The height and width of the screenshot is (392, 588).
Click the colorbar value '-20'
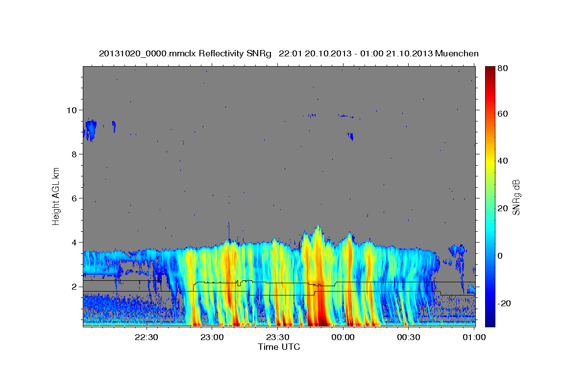[504, 304]
